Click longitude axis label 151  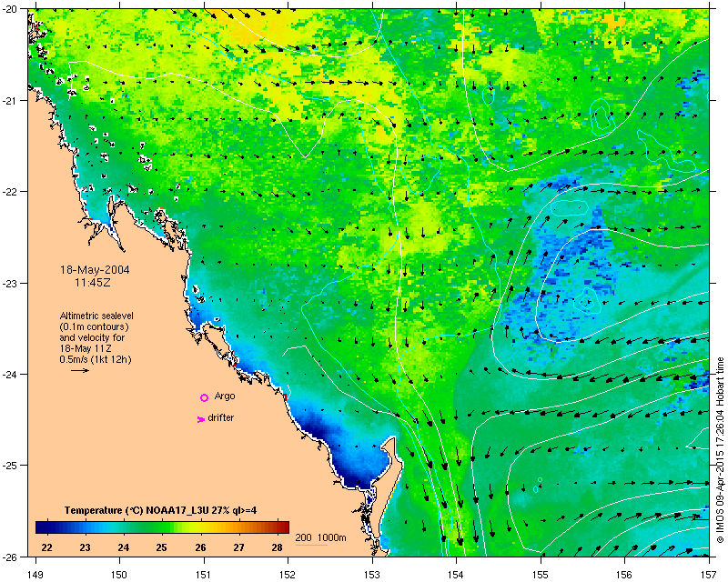pyautogui.click(x=204, y=575)
